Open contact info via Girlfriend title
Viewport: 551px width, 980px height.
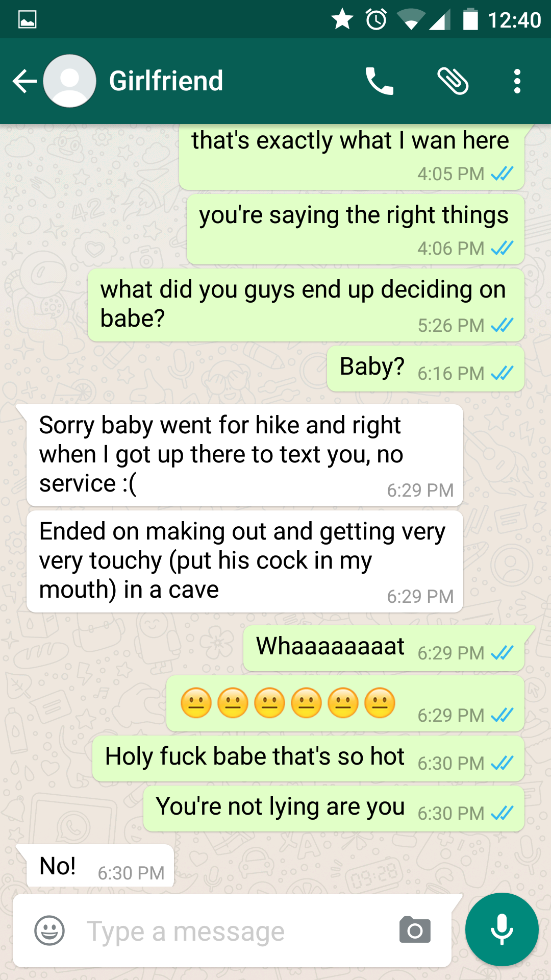[166, 81]
